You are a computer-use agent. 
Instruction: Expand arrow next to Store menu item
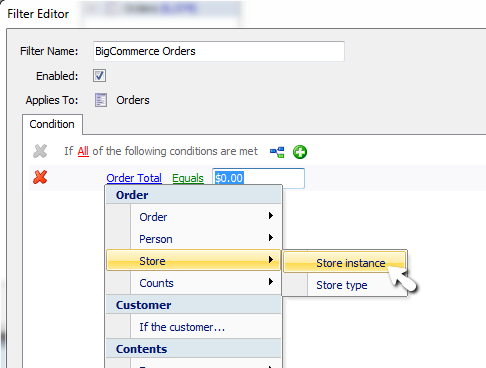point(271,260)
